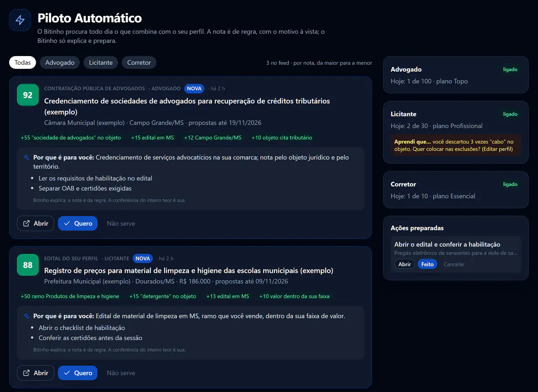Click the sparkle icon beside the limpeza explanation

pyautogui.click(x=26, y=316)
